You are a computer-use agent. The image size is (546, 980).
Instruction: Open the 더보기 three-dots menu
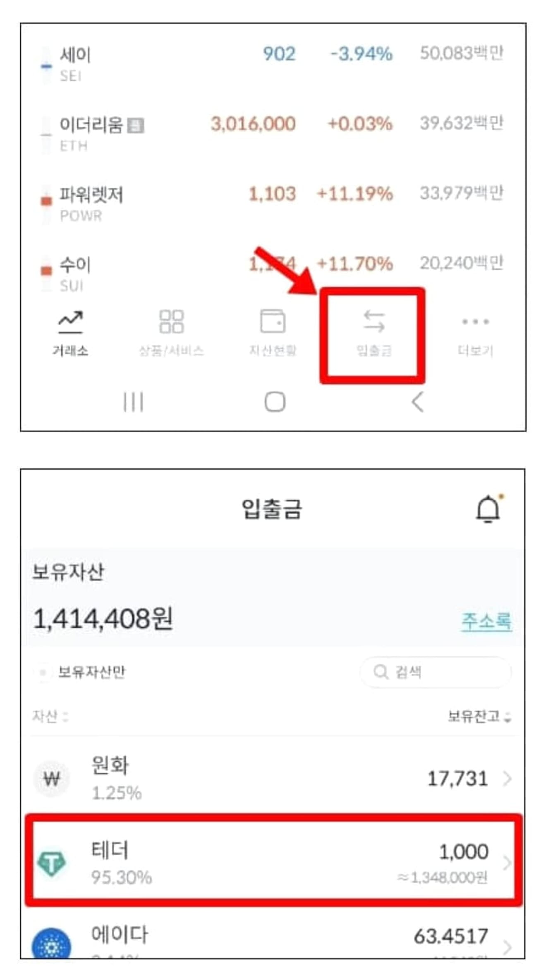475,322
